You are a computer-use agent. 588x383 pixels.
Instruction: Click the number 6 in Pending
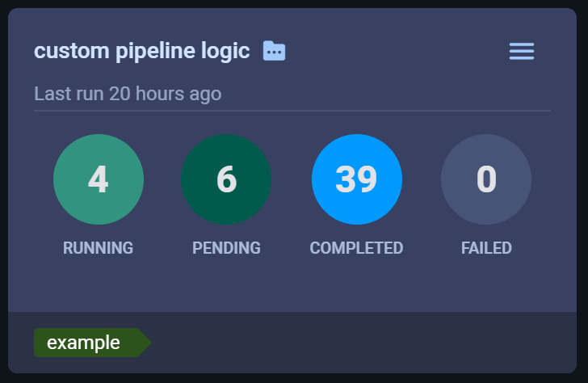(x=226, y=179)
